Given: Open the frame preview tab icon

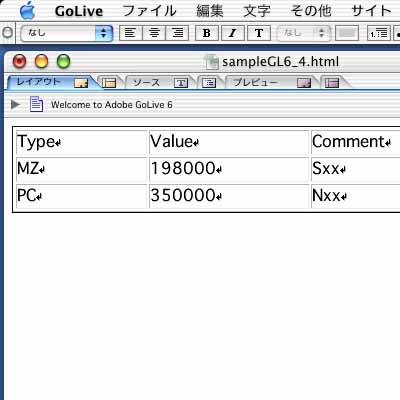Looking at the screenshot, I should (x=332, y=83).
